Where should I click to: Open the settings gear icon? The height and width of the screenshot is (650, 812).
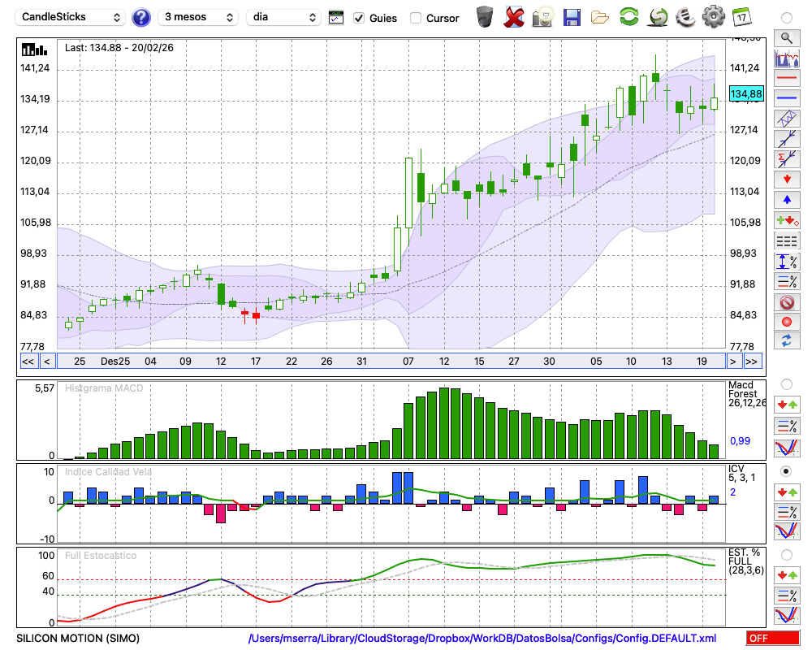point(713,17)
